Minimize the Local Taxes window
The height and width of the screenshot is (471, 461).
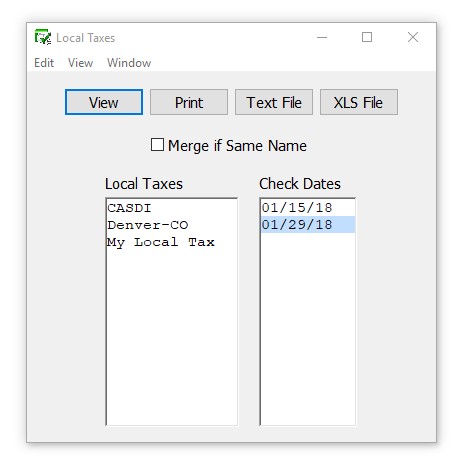point(322,37)
